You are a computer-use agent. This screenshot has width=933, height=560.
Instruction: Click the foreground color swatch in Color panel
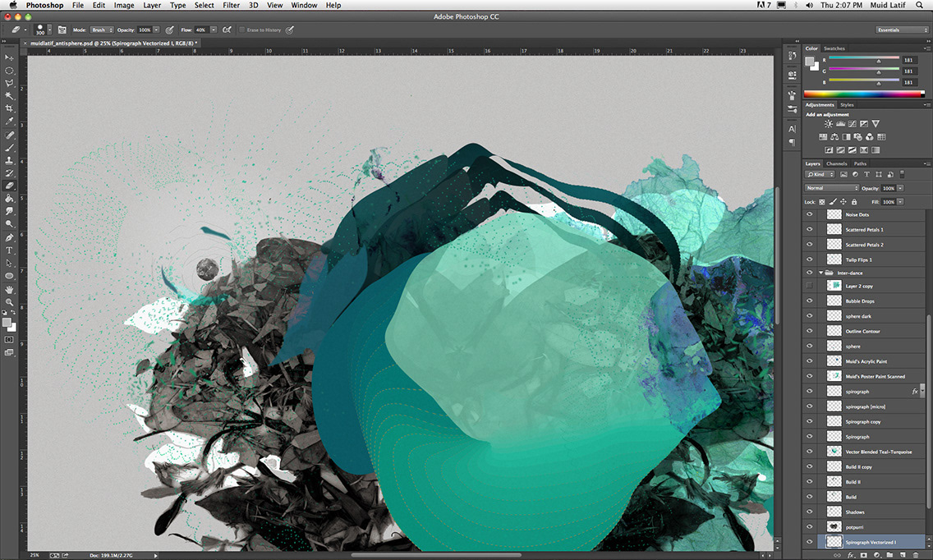click(809, 62)
